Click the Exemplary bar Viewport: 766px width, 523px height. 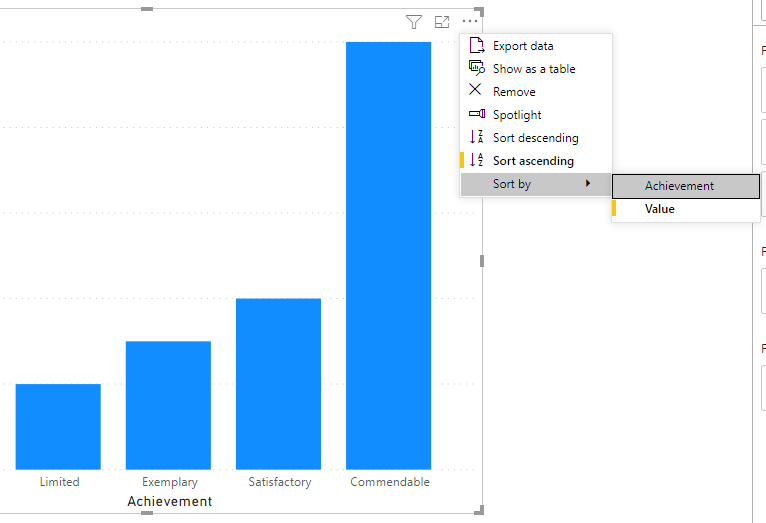pos(169,405)
